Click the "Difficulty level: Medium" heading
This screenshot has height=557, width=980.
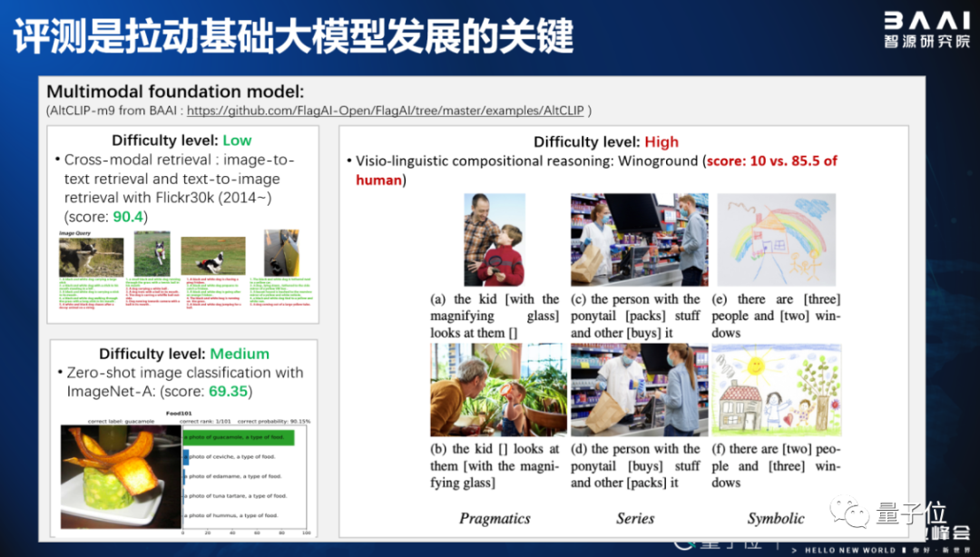click(x=184, y=354)
